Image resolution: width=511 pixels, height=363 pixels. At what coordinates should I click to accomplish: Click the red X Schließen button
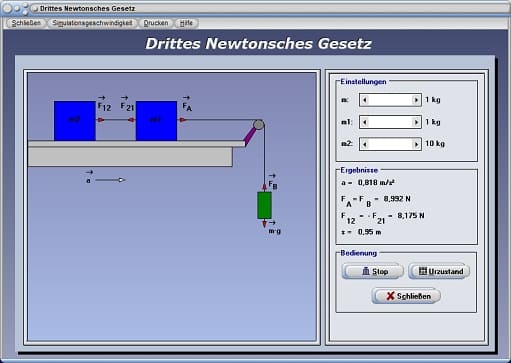[x=406, y=296]
